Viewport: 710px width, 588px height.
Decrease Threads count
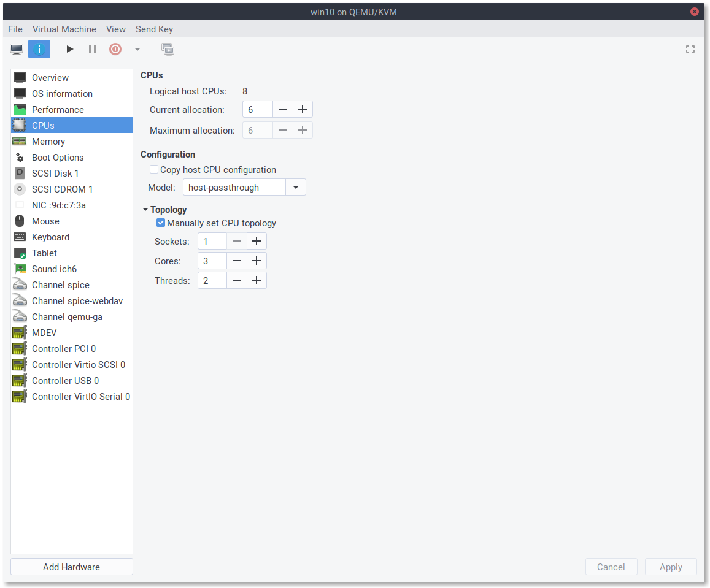click(x=236, y=280)
